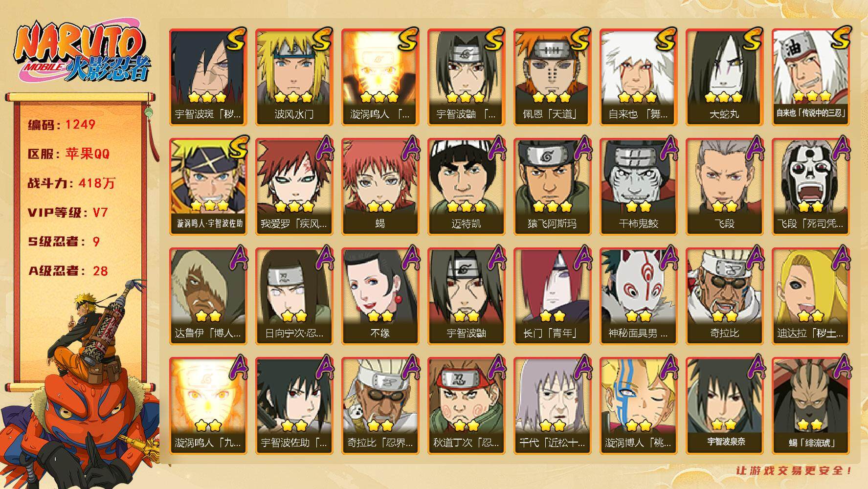Screen dimensions: 868x489
Task: Click the S rank badge on 宇智波斑 card
Action: pos(236,39)
